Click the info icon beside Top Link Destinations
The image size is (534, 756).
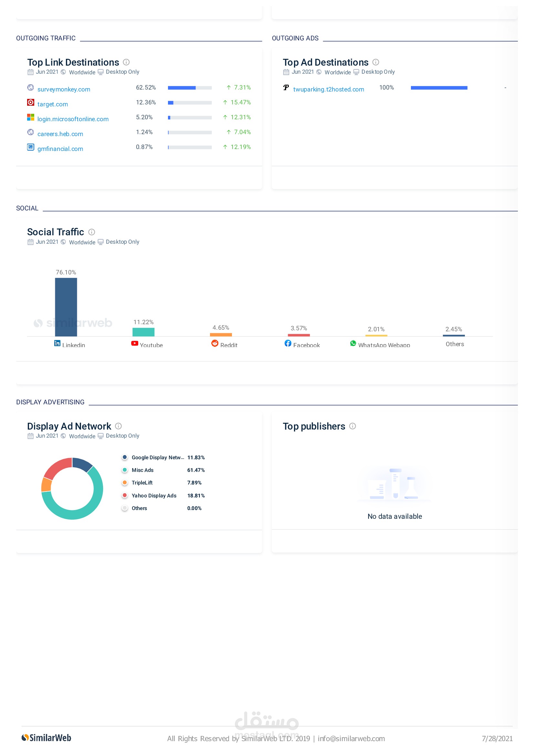(126, 62)
